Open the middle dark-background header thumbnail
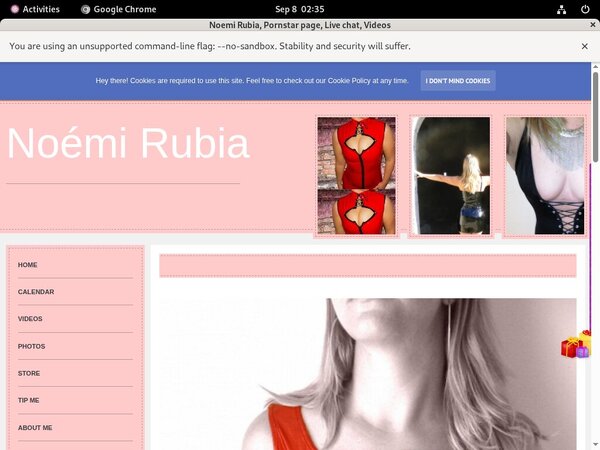The width and height of the screenshot is (600, 450). pos(452,176)
